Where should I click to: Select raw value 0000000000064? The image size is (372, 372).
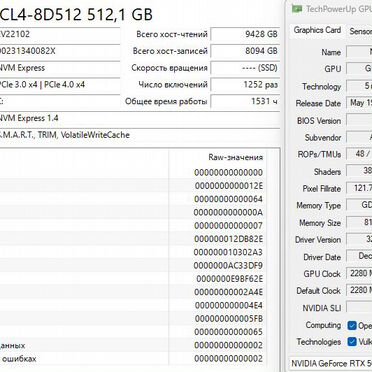(229, 199)
